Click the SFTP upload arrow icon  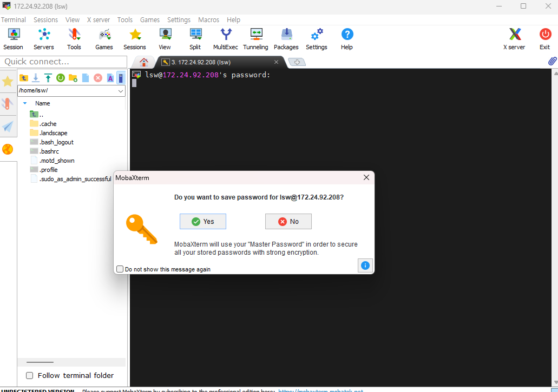click(48, 78)
